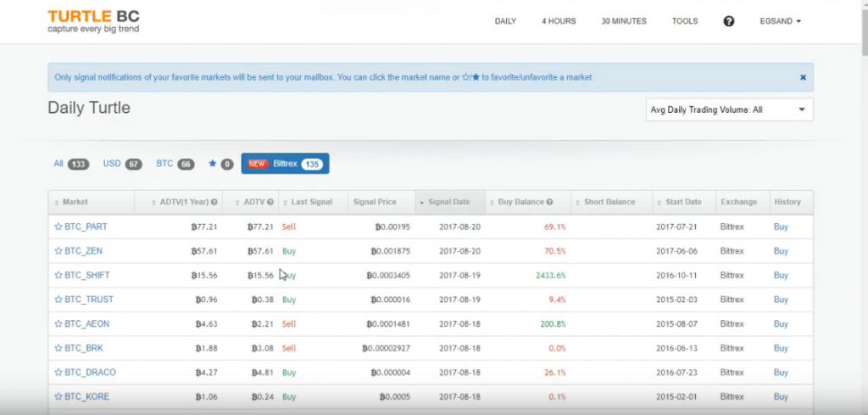Open Buy history for BTC_BRK row
The height and width of the screenshot is (415, 868).
(781, 349)
